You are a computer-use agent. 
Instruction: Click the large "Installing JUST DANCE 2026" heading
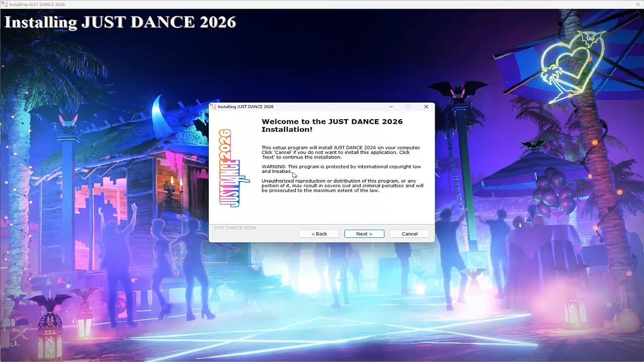pyautogui.click(x=120, y=22)
